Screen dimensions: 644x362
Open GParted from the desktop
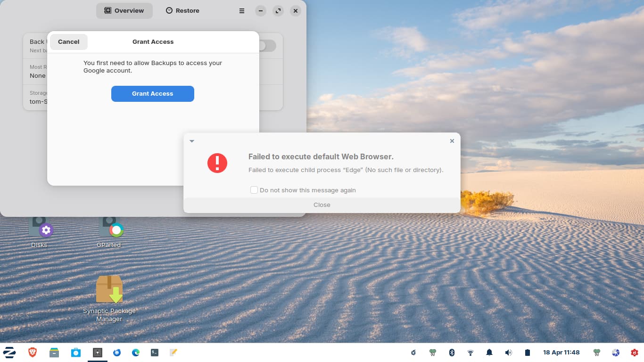(109, 231)
